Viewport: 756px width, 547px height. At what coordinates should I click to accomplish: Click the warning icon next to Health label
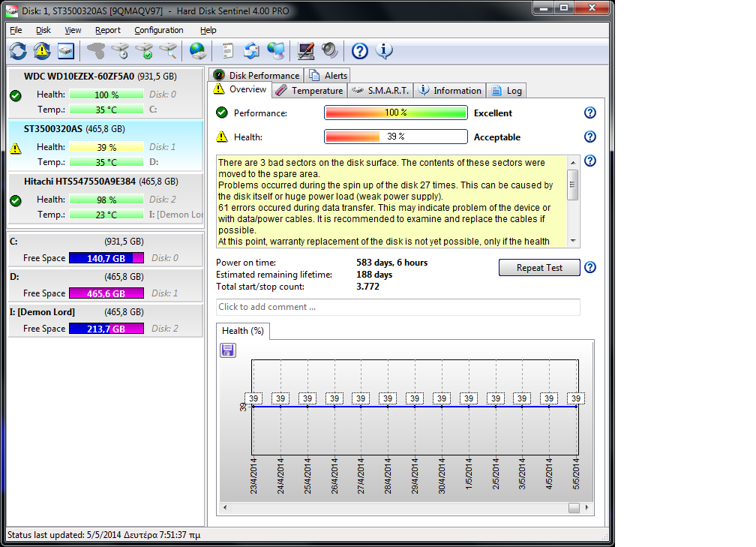coord(222,137)
